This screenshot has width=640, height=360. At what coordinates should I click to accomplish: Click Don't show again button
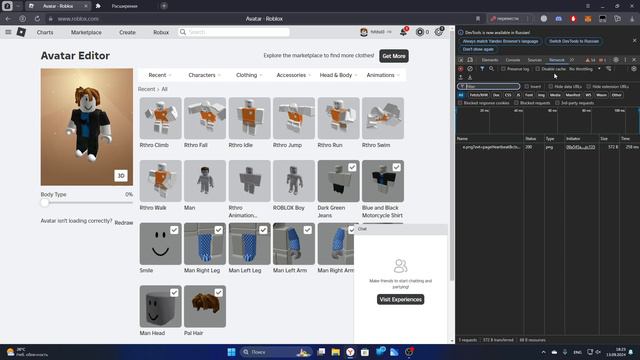[x=478, y=49]
